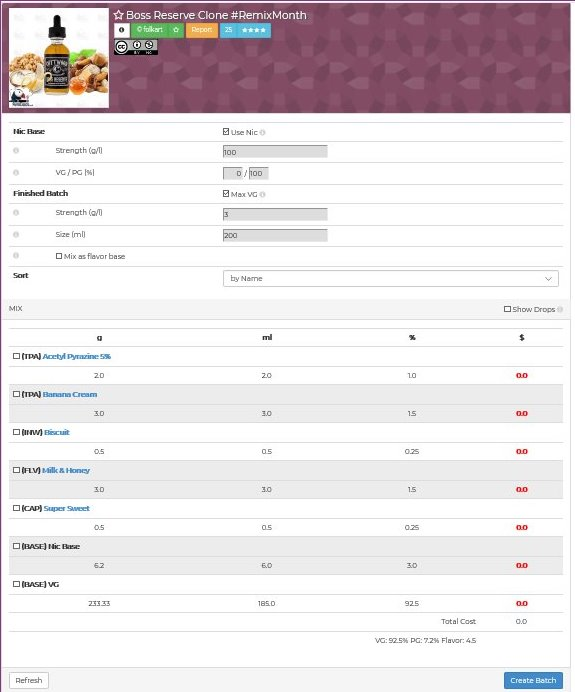This screenshot has height=692, width=575.
Task: Check the box for Acetyl Pyrazine 5%
Action: (16, 356)
